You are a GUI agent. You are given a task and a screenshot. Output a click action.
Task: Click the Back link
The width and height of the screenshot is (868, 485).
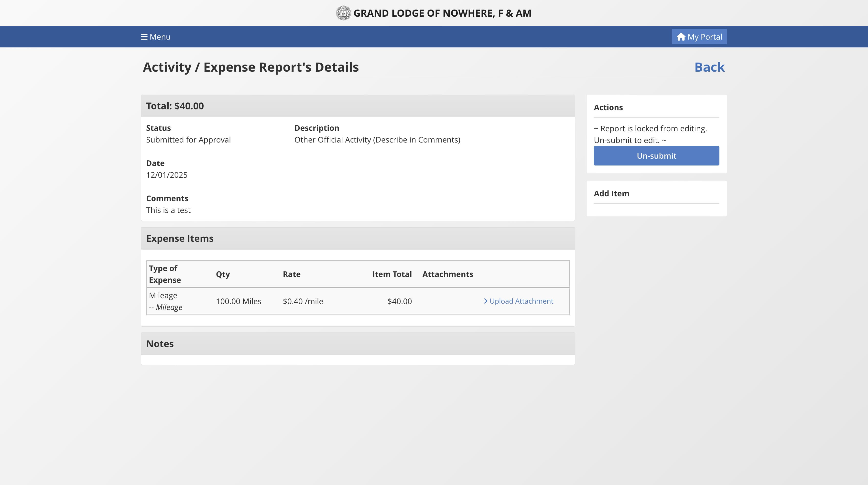(709, 67)
